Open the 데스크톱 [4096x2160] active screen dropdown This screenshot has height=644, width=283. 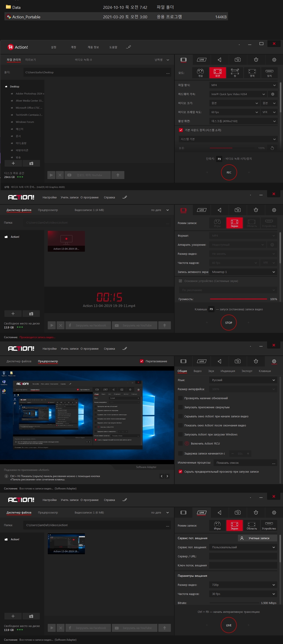tap(243, 121)
